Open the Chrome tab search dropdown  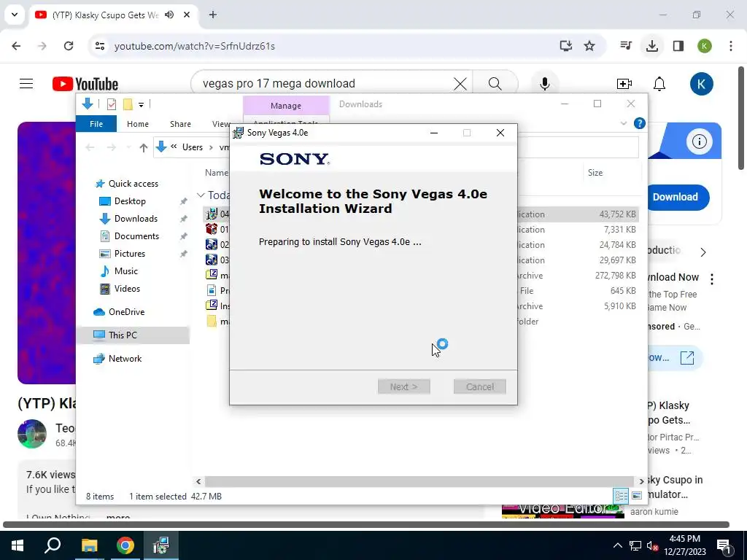click(x=15, y=15)
